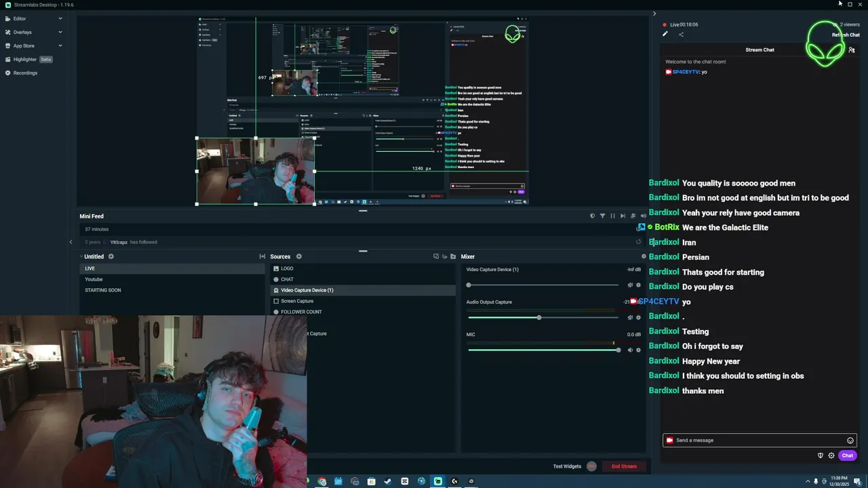This screenshot has height=488, width=868.
Task: Open Steam from the taskbar
Action: pos(388,481)
